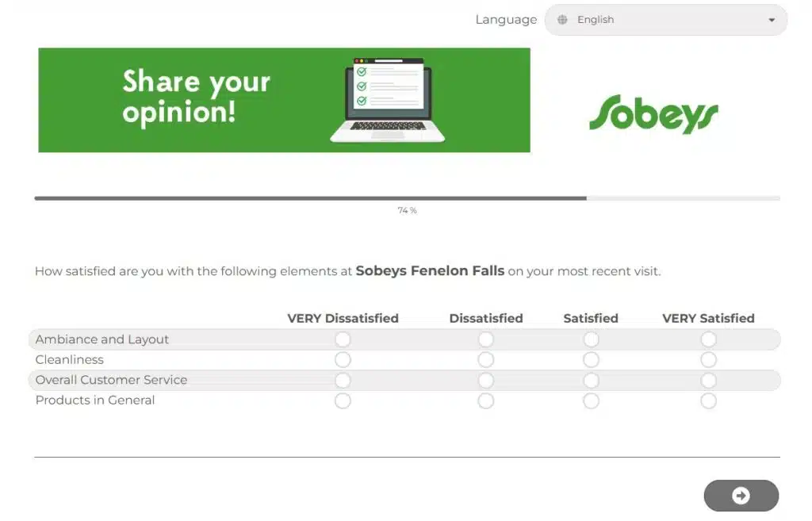The width and height of the screenshot is (812, 521).
Task: Choose Dissatisfied for Cleanliness
Action: (486, 359)
